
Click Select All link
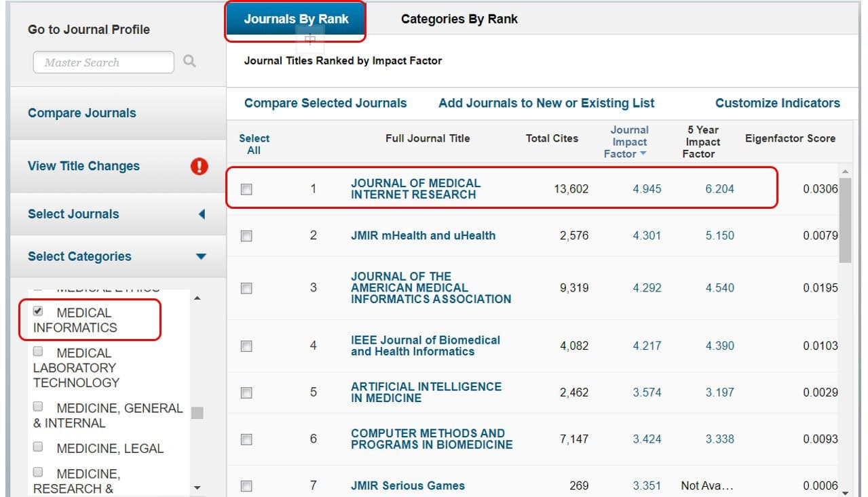coord(254,144)
